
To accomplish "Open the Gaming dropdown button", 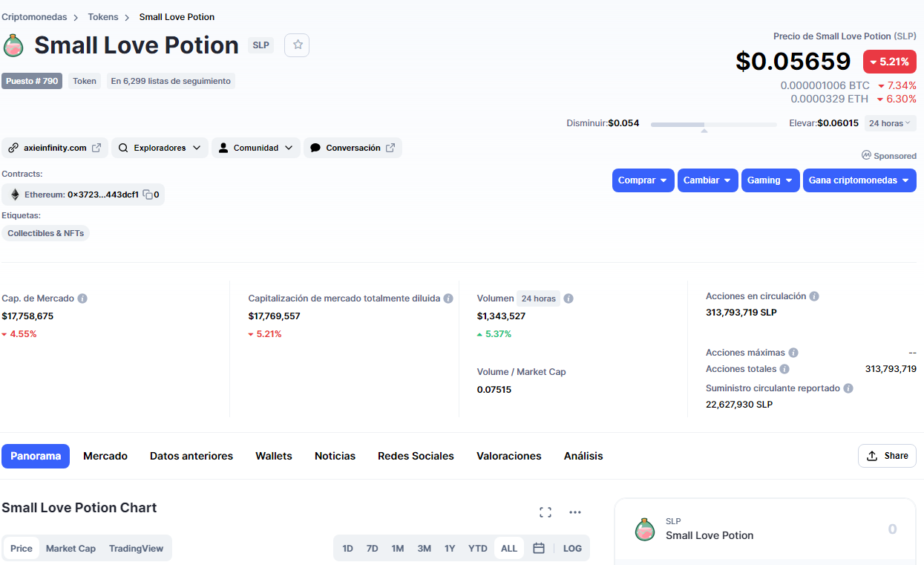I will 770,180.
